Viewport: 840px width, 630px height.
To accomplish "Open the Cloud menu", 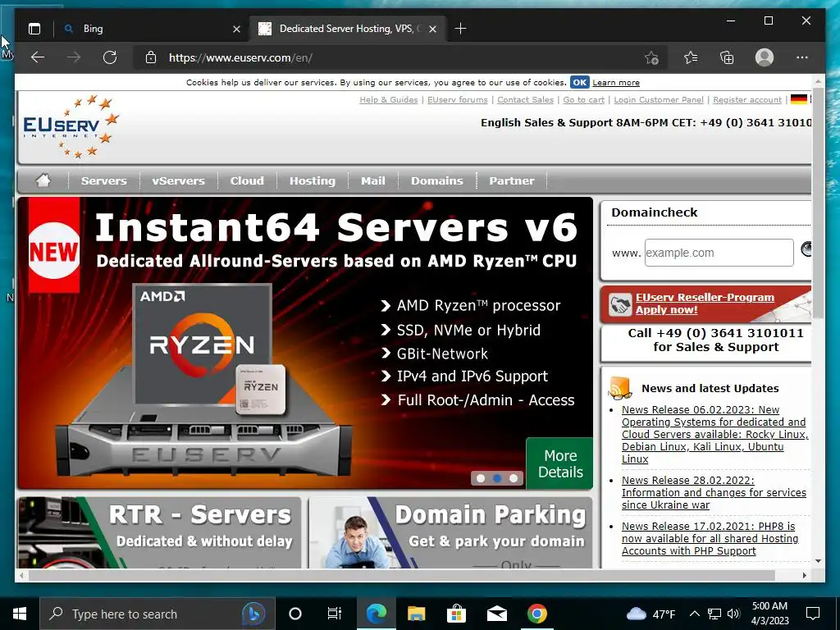I will [247, 181].
